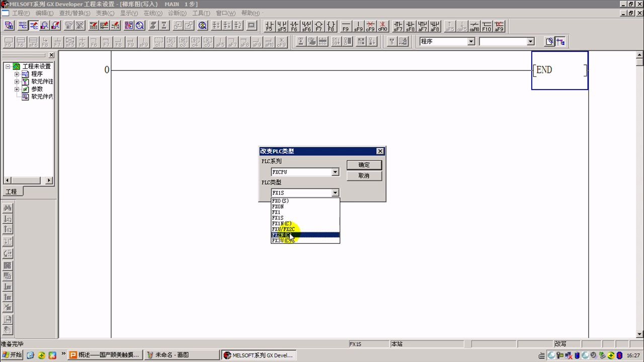The height and width of the screenshot is (362, 644).
Task: Click the 开始 Start button
Action: pyautogui.click(x=12, y=355)
